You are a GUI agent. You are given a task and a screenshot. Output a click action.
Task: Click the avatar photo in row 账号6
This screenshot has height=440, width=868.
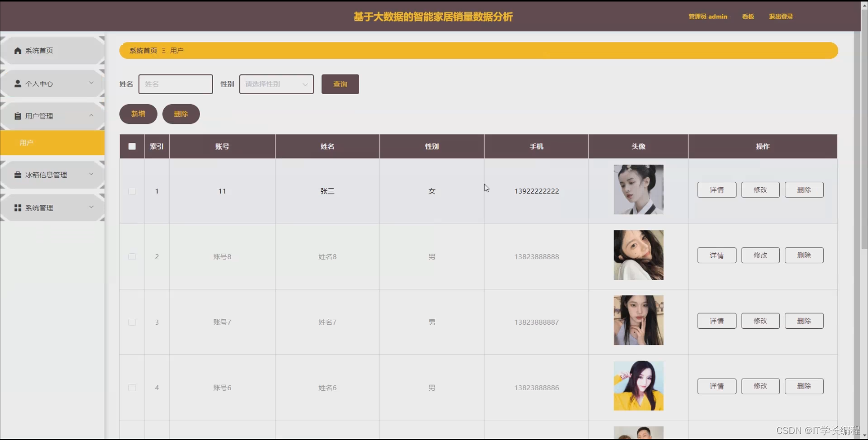point(638,386)
